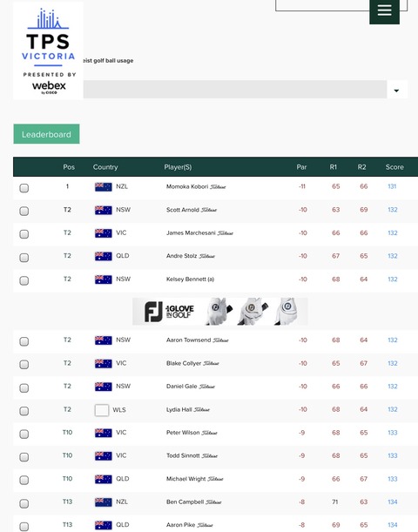
Task: Click the flag icon in Peter Wilson's row
Action: point(103,433)
